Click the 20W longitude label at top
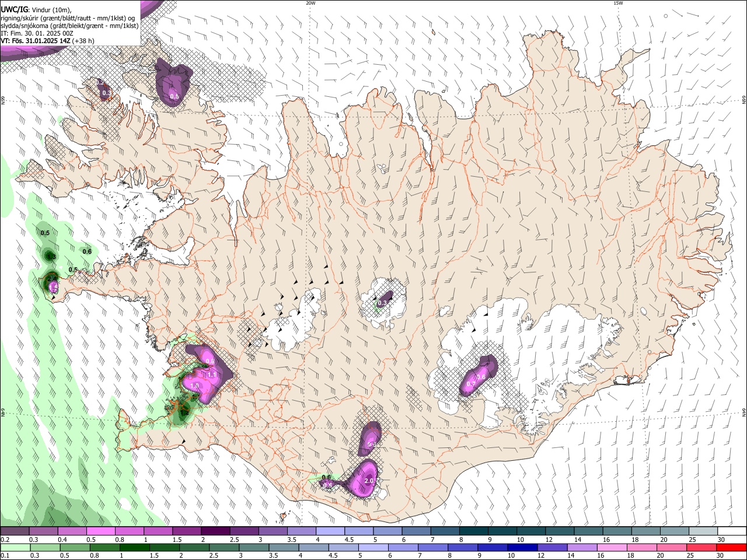 click(310, 3)
